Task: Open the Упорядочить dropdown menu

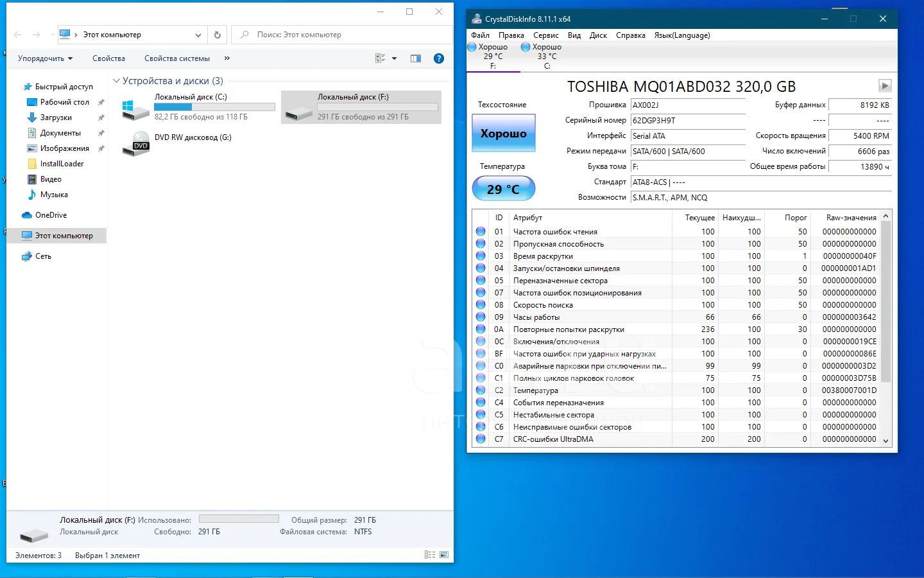Action: click(x=45, y=58)
